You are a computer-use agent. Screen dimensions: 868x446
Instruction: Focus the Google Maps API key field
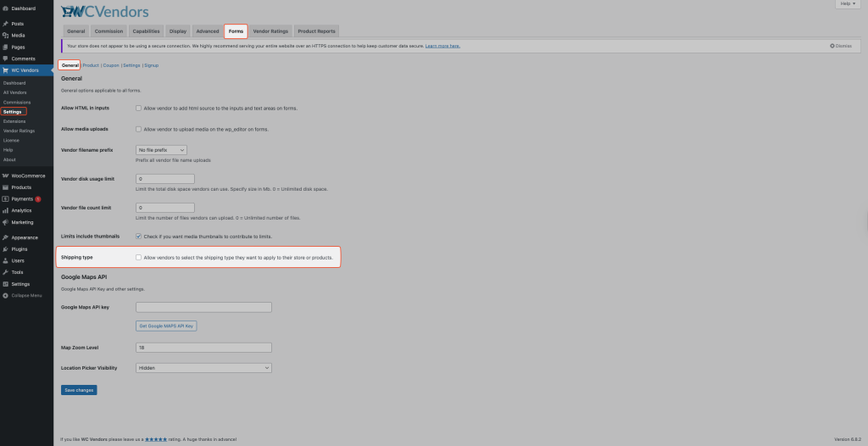(x=203, y=307)
